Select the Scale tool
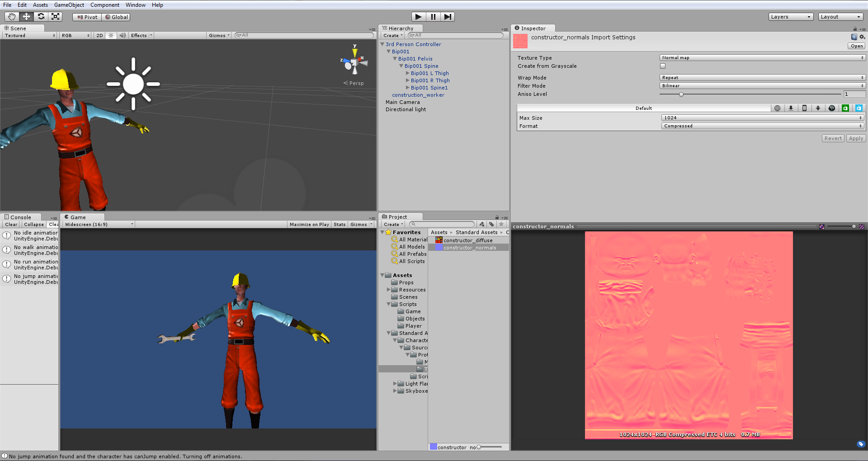This screenshot has width=868, height=461. pos(55,17)
